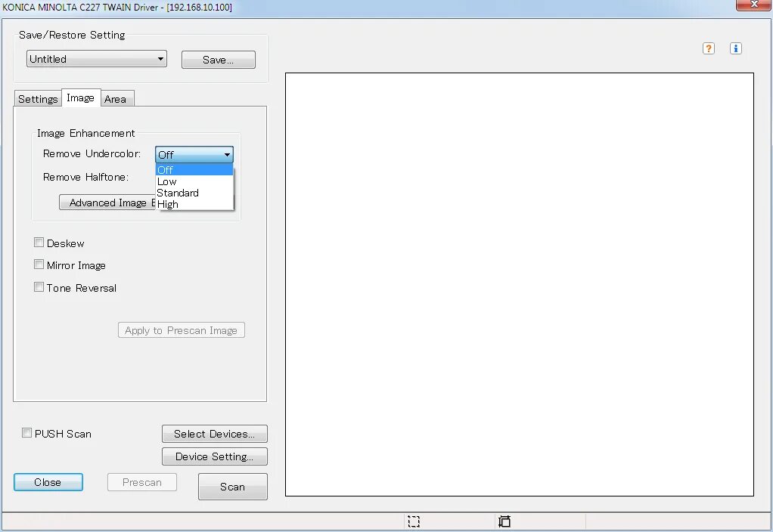The width and height of the screenshot is (773, 532).
Task: Open the help question mark icon
Action: click(x=709, y=48)
